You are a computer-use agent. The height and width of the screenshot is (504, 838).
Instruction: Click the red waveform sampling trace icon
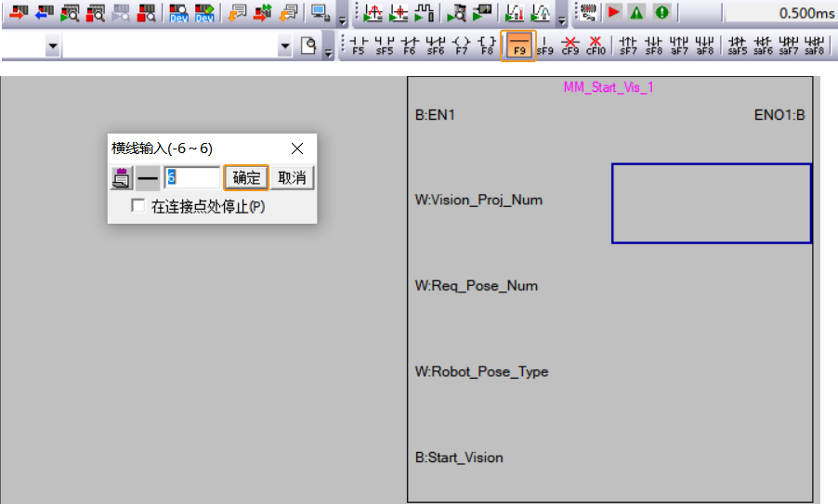tap(373, 12)
